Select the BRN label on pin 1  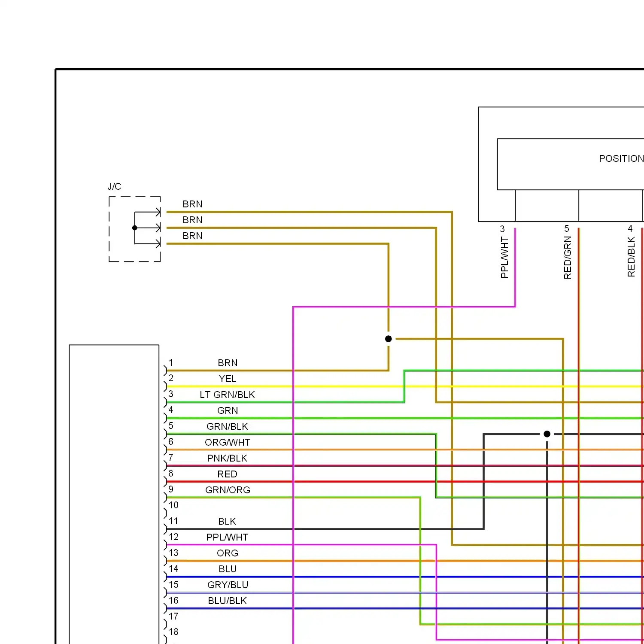tap(228, 363)
